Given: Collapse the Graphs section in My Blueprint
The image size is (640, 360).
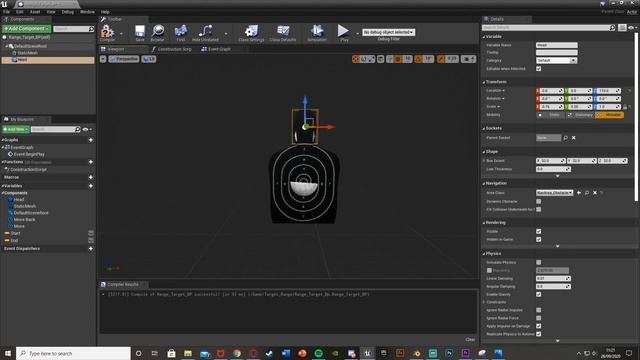Looking at the screenshot, I should (x=3, y=140).
